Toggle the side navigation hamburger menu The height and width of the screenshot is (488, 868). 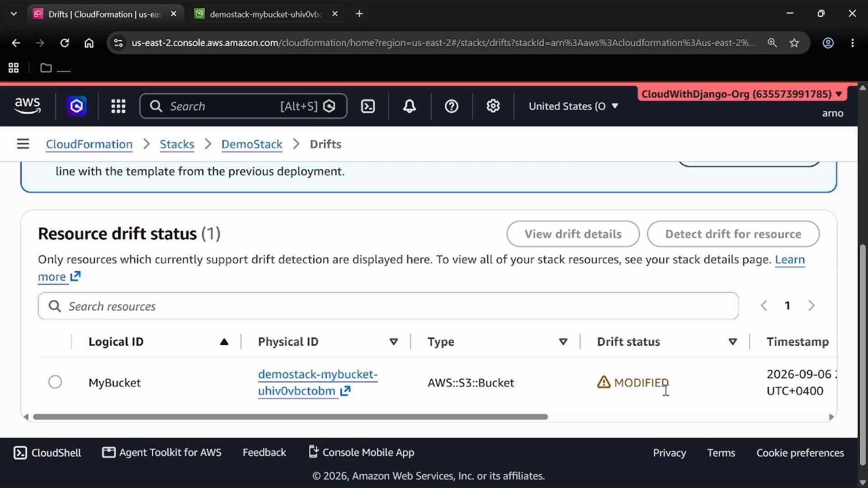tap(23, 144)
